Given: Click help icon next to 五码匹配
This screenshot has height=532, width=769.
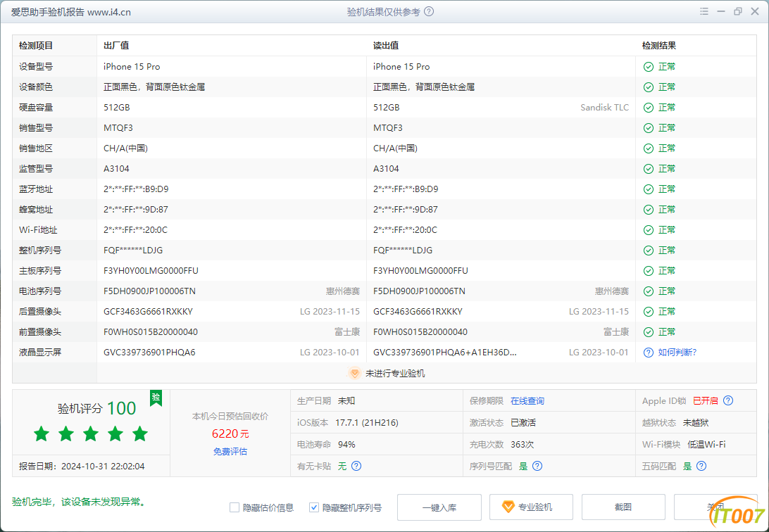Looking at the screenshot, I should point(701,467).
